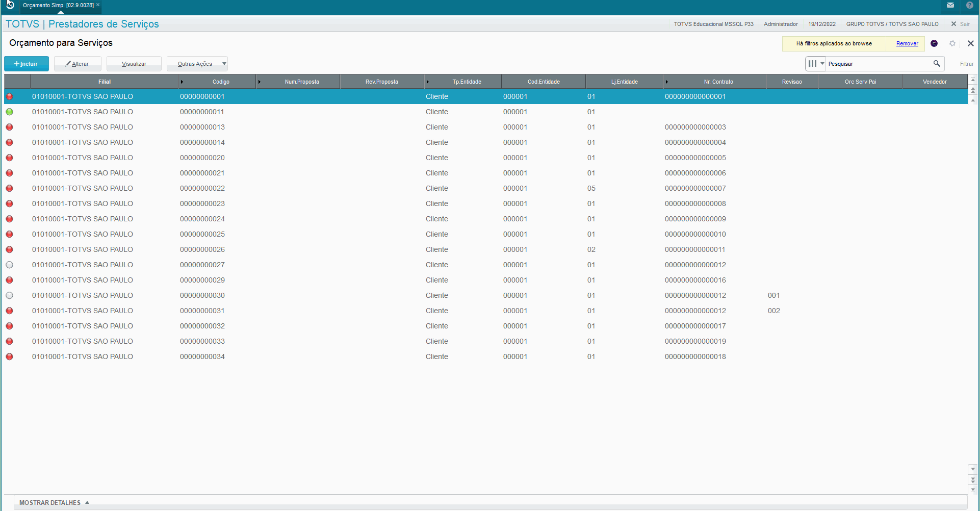
Task: Click the TOTVS logo icon in the title bar
Action: (x=10, y=5)
